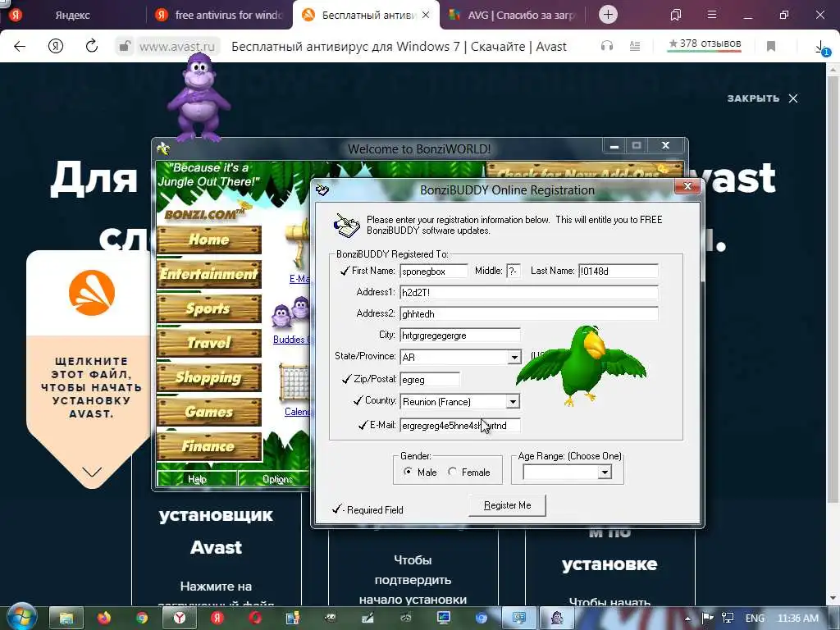This screenshot has width=840, height=630.
Task: Click the BONZI.COM logo
Action: click(x=208, y=212)
